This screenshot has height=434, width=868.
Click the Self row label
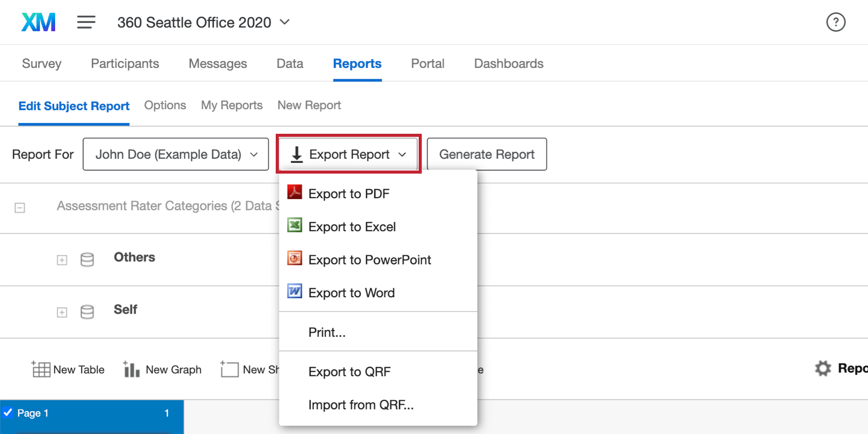[x=126, y=309]
